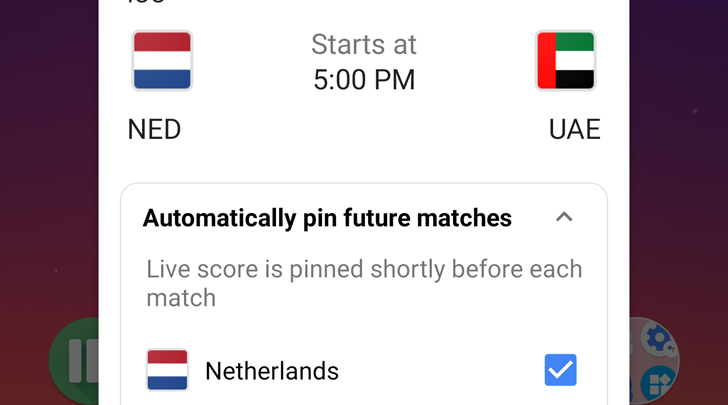Viewport: 728px width, 405px height.
Task: Tap the Google Assistant badge on the gear
Action: [670, 349]
